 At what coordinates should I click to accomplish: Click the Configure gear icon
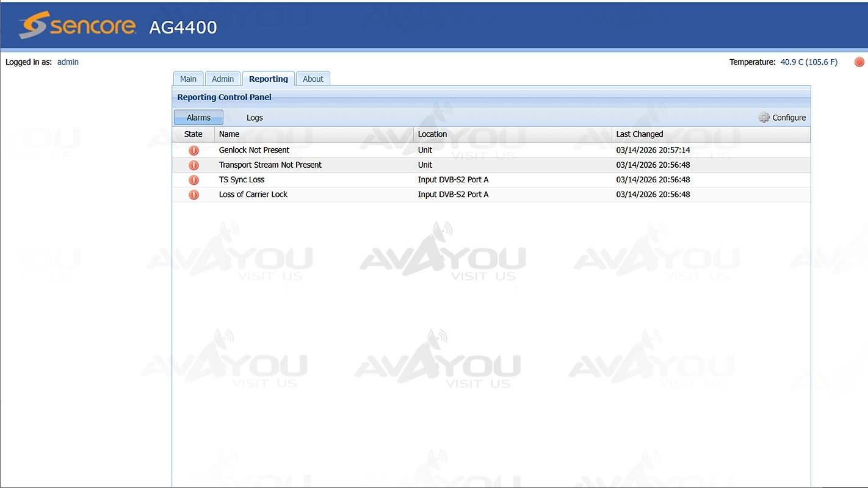click(764, 117)
